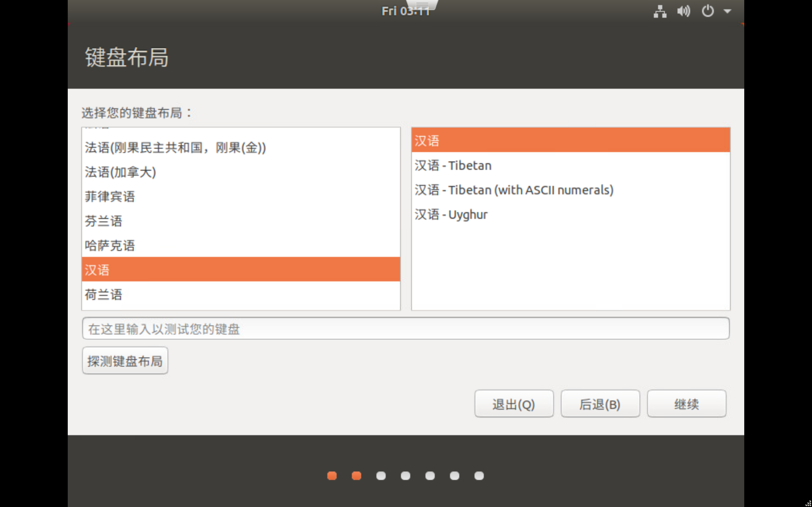Choose 汉语 - Uyghur variant
Image resolution: width=812 pixels, height=507 pixels.
(x=570, y=215)
